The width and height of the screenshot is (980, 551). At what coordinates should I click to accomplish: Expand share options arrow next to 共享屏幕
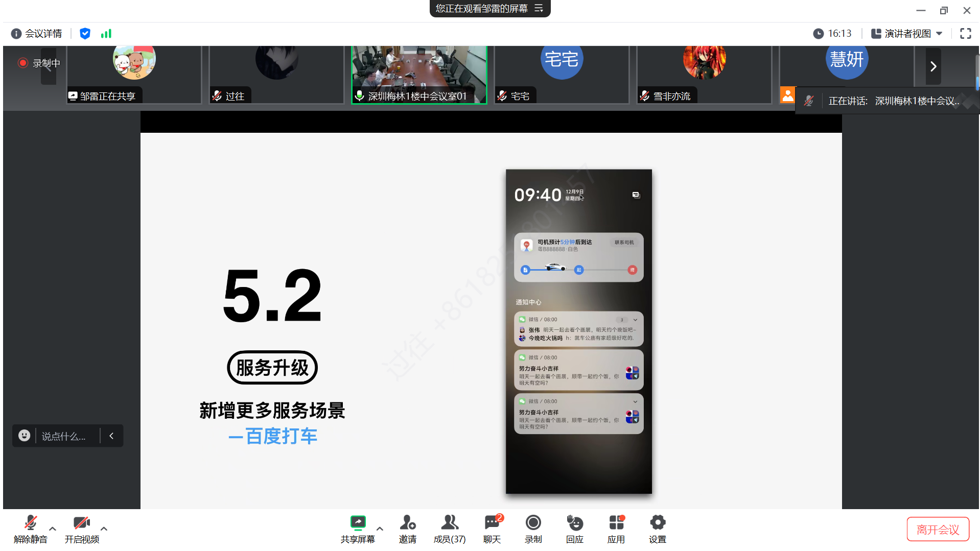click(x=380, y=529)
